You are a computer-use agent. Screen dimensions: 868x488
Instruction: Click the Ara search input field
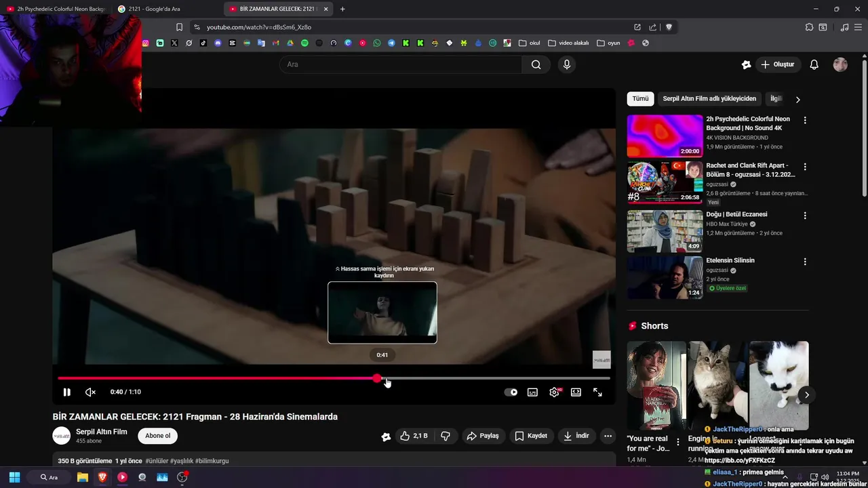[400, 64]
